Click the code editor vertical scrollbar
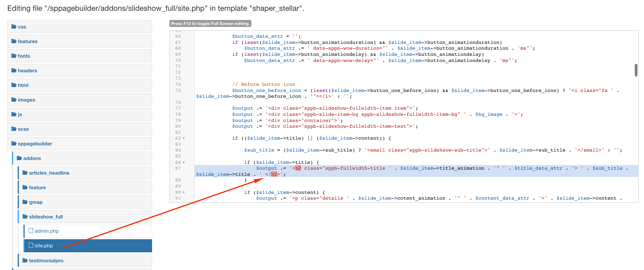Viewport: 644px width, 270px height. (x=636, y=70)
